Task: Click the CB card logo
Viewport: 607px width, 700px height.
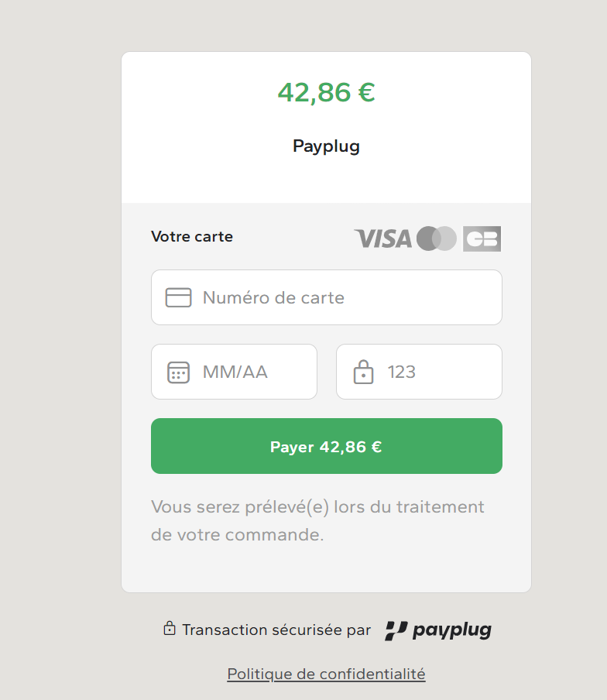Action: pyautogui.click(x=482, y=238)
